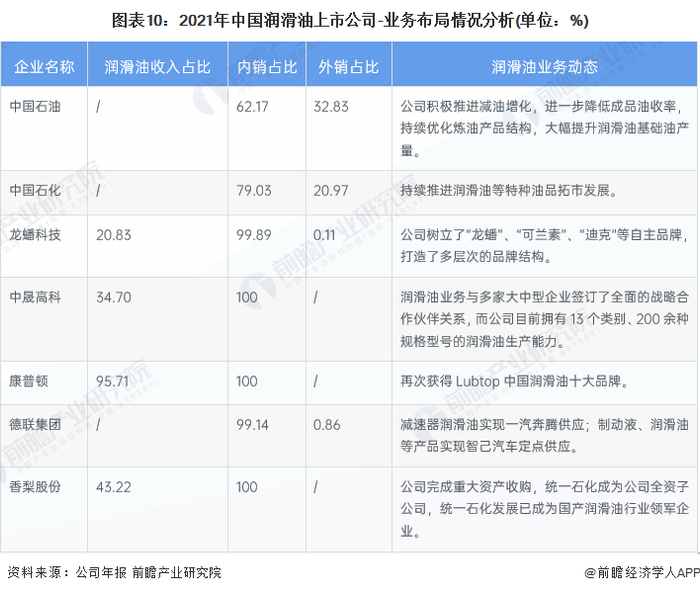Click the @前瞻经济学人APP attribution

point(642,572)
